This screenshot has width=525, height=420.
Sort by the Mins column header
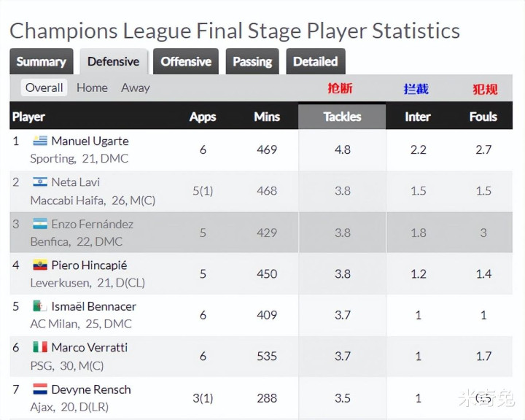click(267, 117)
